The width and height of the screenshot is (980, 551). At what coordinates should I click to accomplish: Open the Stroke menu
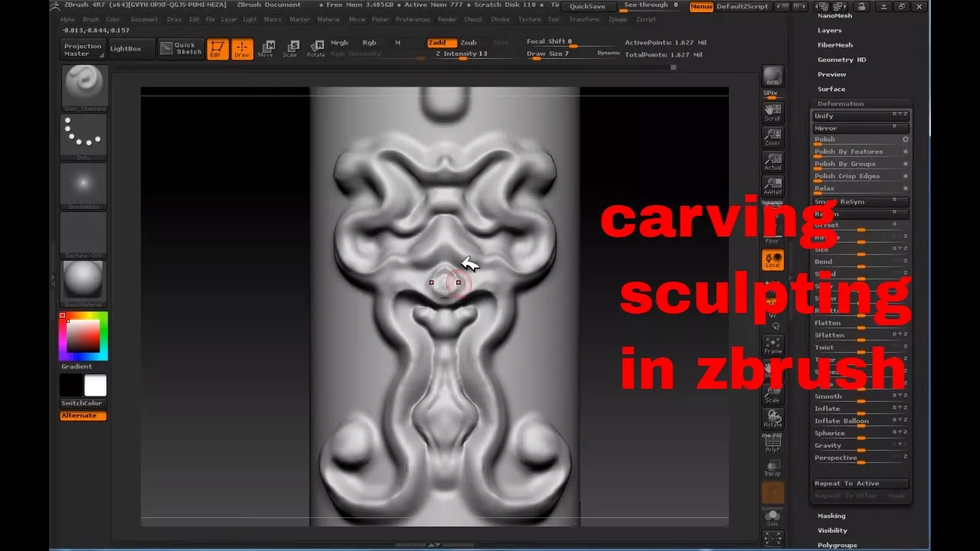(x=500, y=19)
